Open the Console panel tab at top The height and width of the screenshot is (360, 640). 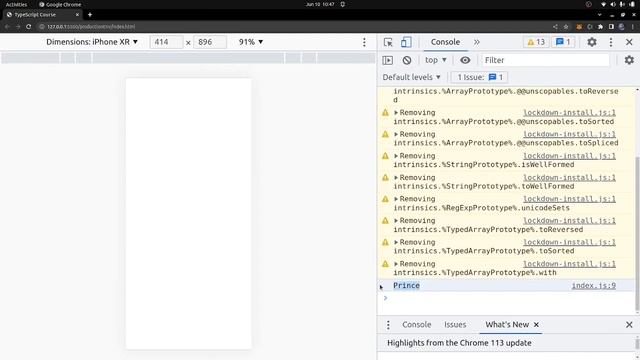(x=445, y=42)
